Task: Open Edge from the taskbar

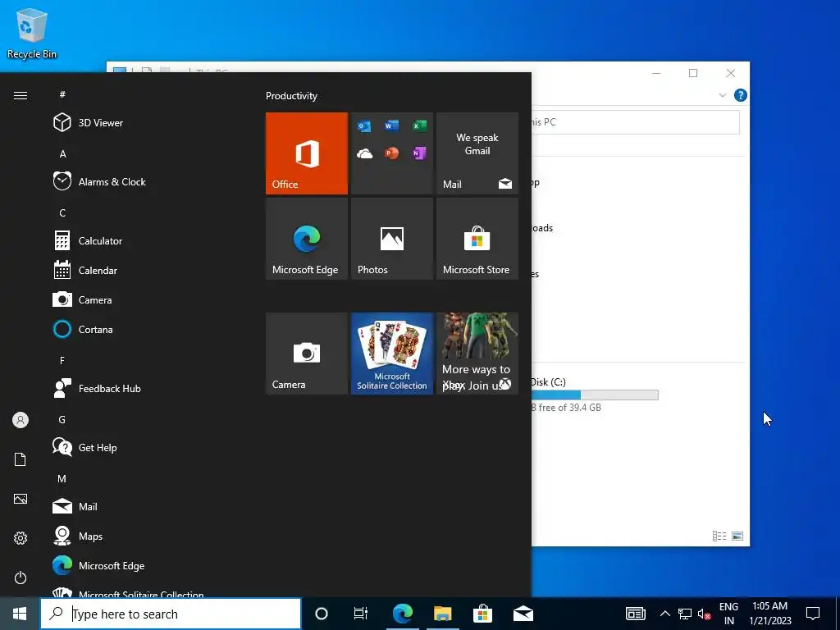Action: pos(402,614)
